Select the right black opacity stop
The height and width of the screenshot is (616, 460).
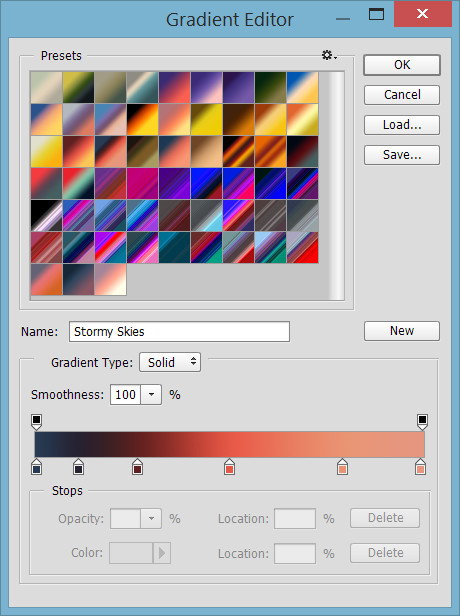coord(422,422)
